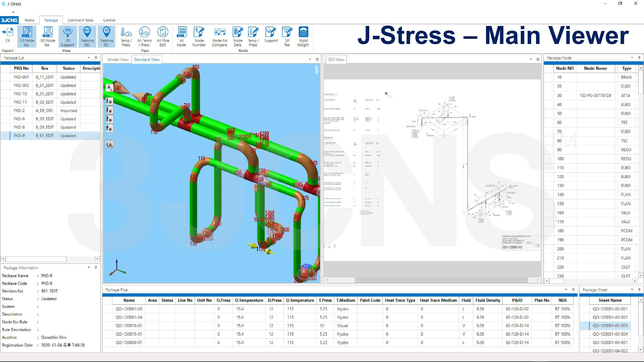
Task: Click Package List horizontal scrollbar
Action: tap(36, 259)
